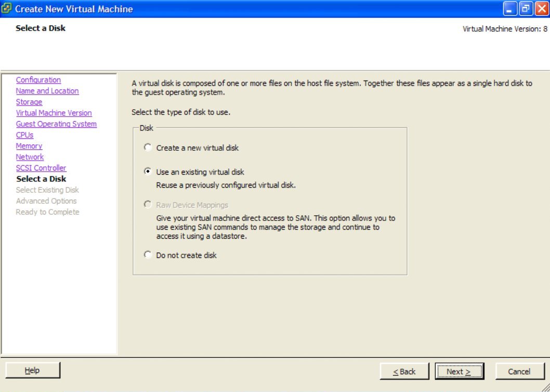Viewport: 550px width, 392px height.
Task: Click the 'Virtual Machine Version: 8' text
Action: pyautogui.click(x=505, y=29)
